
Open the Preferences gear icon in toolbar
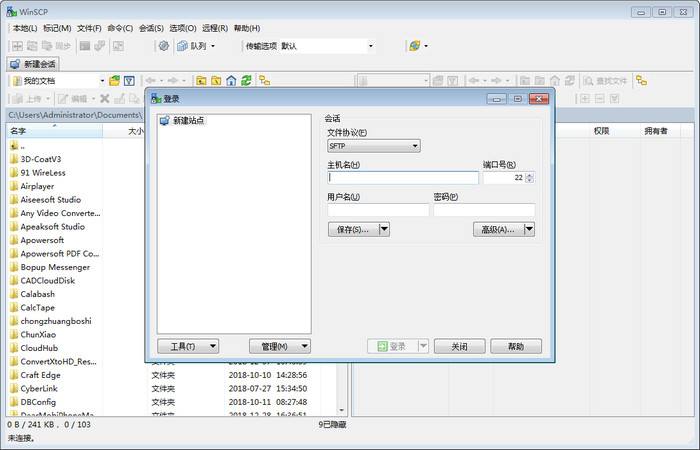[x=164, y=46]
